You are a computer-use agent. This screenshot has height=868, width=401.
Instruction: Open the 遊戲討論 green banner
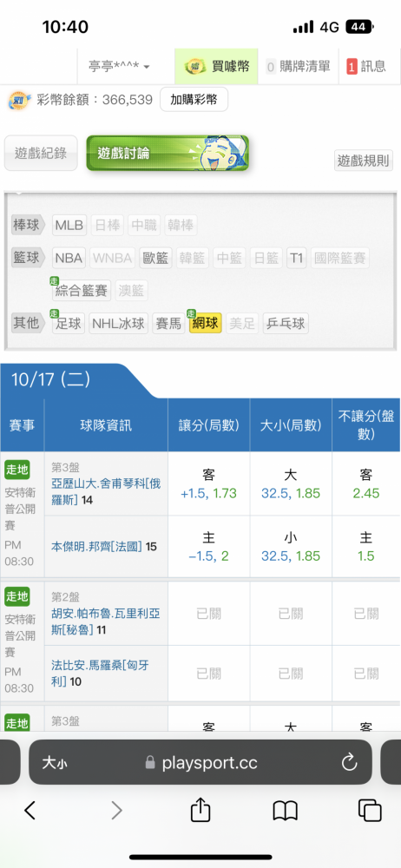coord(168,154)
